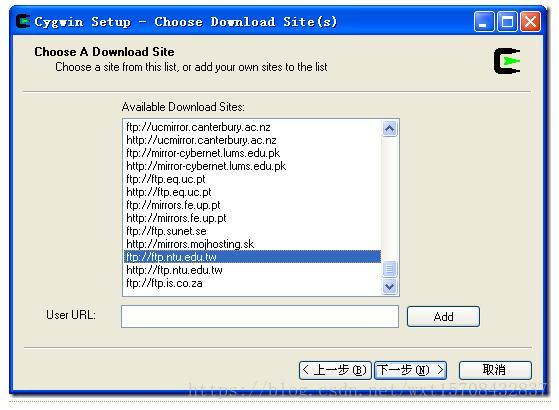Click the scrollbar thumb in sites list
The width and height of the screenshot is (559, 410).
pyautogui.click(x=389, y=268)
